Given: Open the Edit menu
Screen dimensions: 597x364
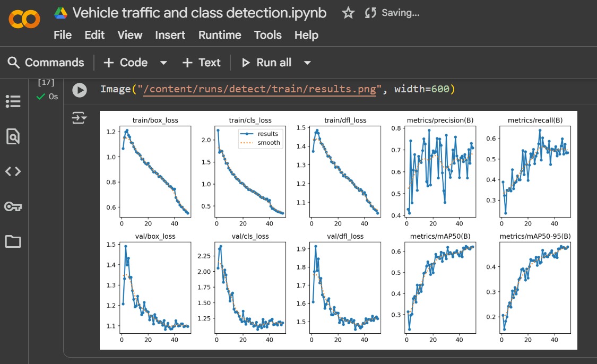Looking at the screenshot, I should click(94, 35).
